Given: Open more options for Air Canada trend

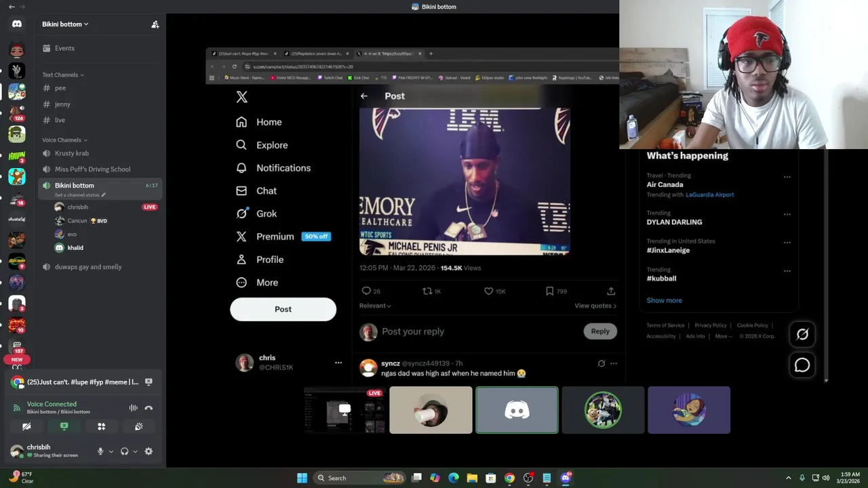Looking at the screenshot, I should (787, 177).
